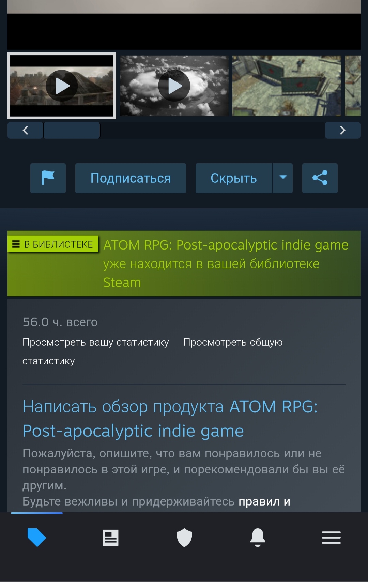Play the mushroom cloud trailer thumbnail

174,86
